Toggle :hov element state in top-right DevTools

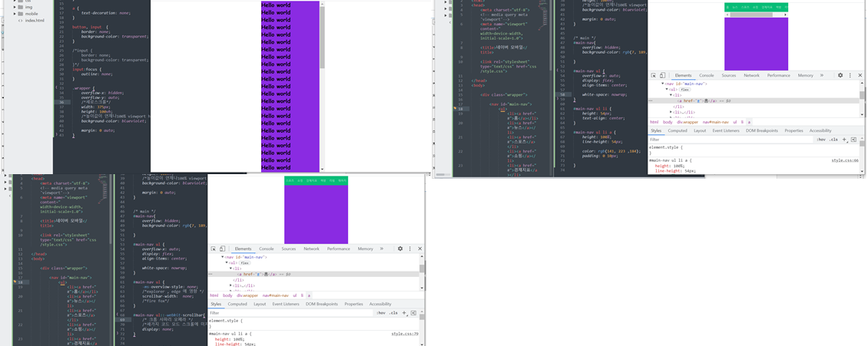click(x=821, y=140)
